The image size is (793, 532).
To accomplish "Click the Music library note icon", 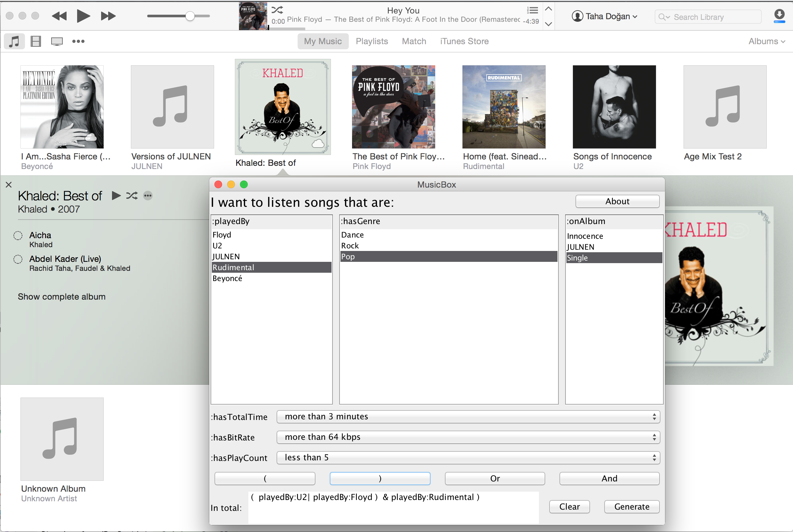I will tap(14, 41).
